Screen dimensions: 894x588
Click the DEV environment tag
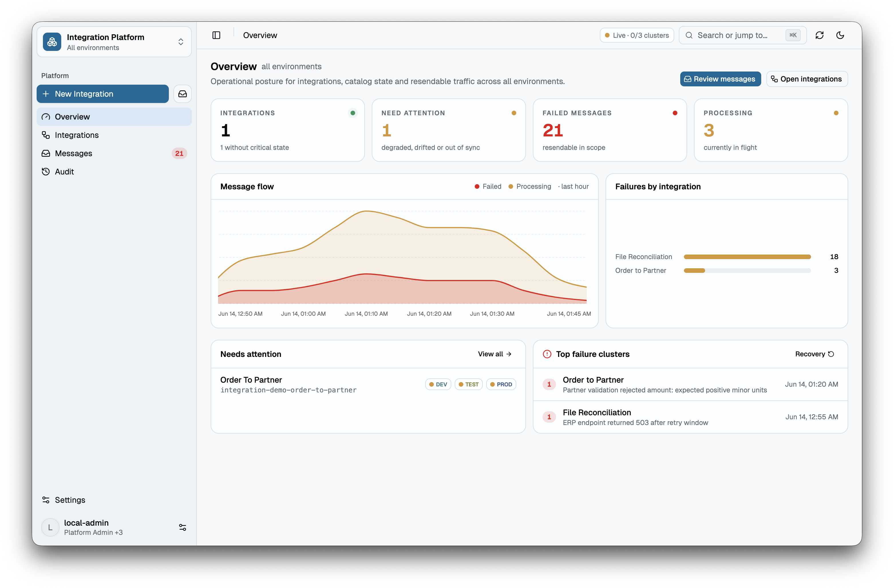(x=438, y=384)
